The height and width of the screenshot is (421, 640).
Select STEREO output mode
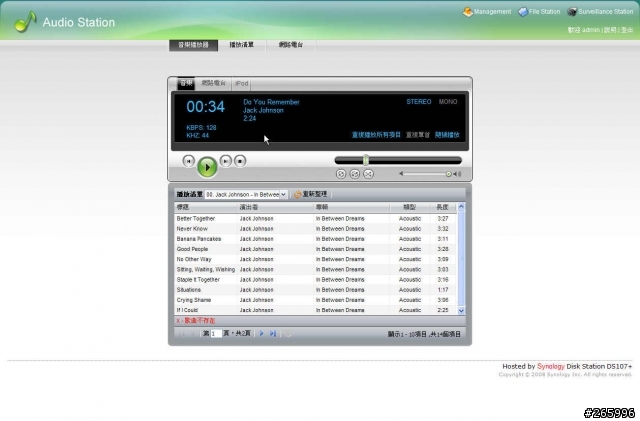click(x=419, y=102)
